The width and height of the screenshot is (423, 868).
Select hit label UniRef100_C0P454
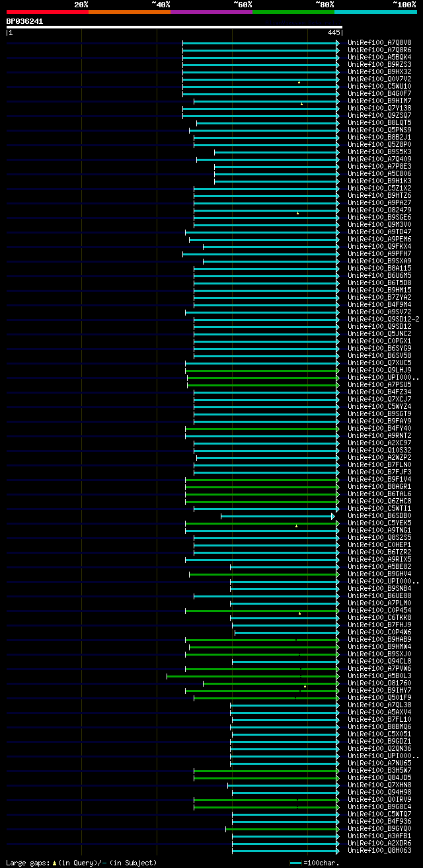coord(379,611)
